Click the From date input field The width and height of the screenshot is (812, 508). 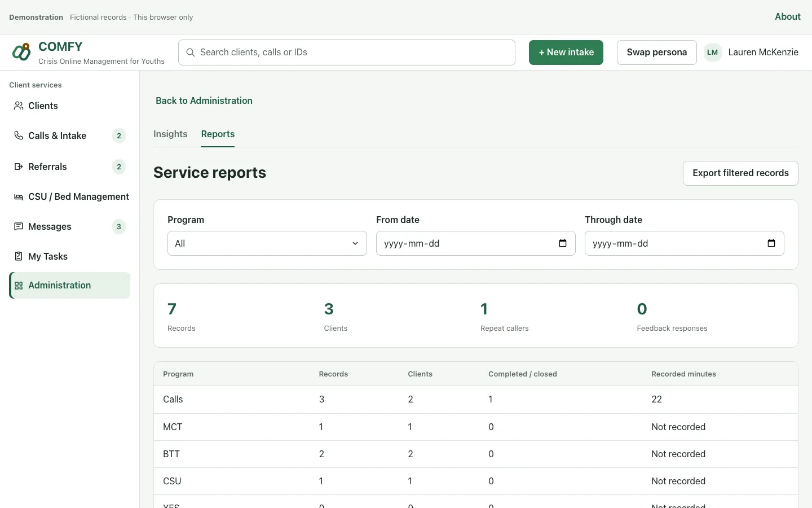pos(476,243)
